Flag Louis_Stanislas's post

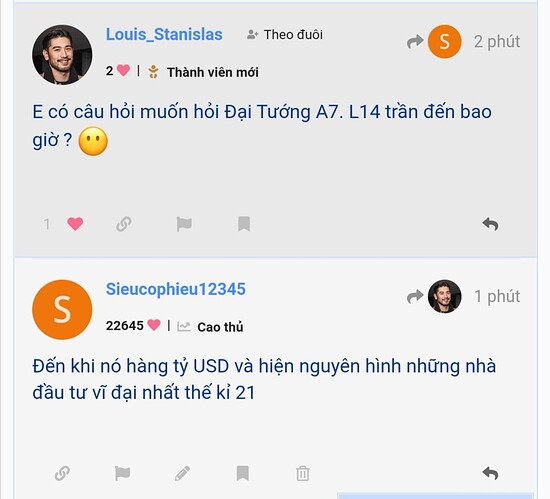184,224
